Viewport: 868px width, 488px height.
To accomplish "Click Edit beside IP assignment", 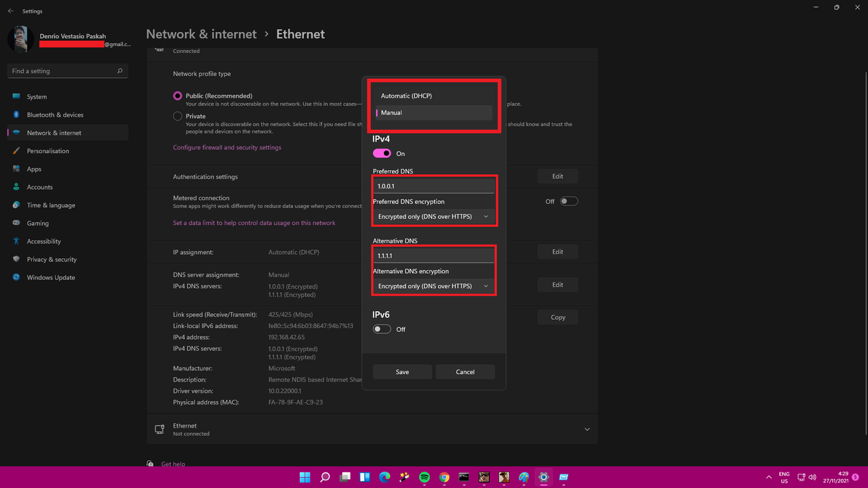I will coord(557,251).
